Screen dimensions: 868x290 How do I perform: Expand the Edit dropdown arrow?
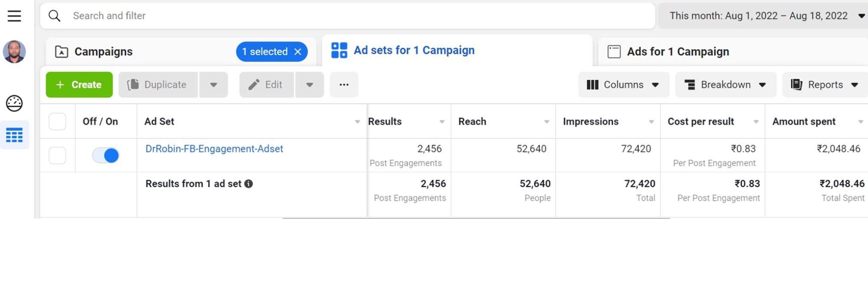tap(309, 85)
